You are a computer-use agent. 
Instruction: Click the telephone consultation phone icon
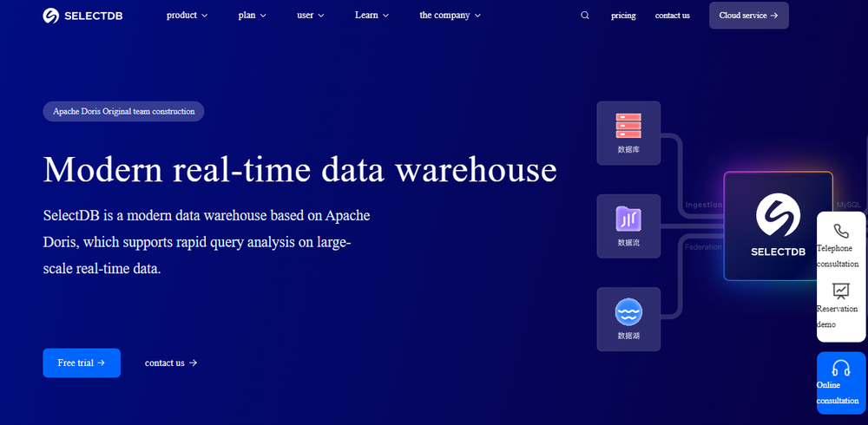click(841, 231)
